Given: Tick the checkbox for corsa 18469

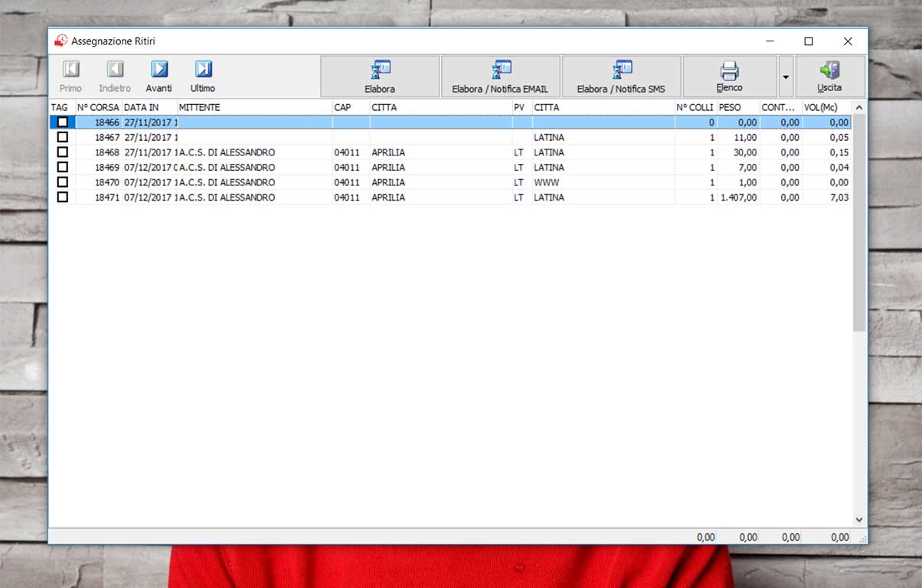Looking at the screenshot, I should 63,167.
